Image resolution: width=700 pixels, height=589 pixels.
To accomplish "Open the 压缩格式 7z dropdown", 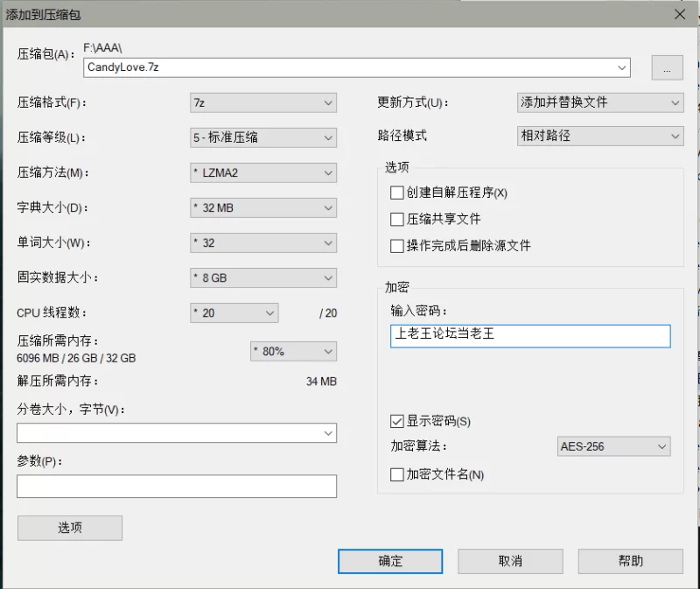I will pos(263,102).
